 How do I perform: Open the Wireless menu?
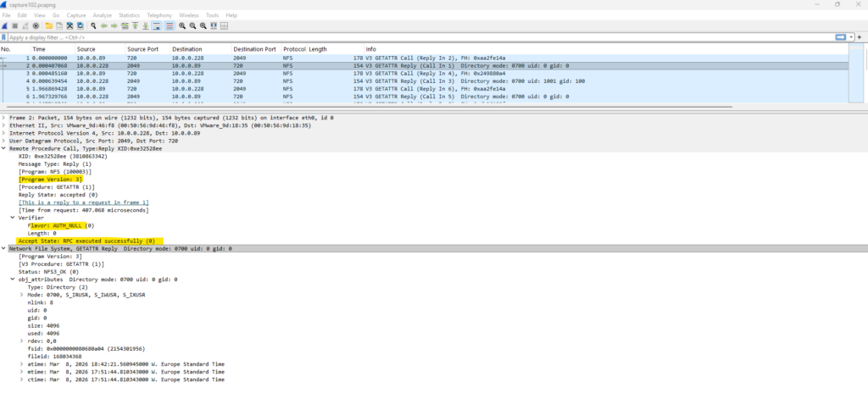click(x=189, y=15)
